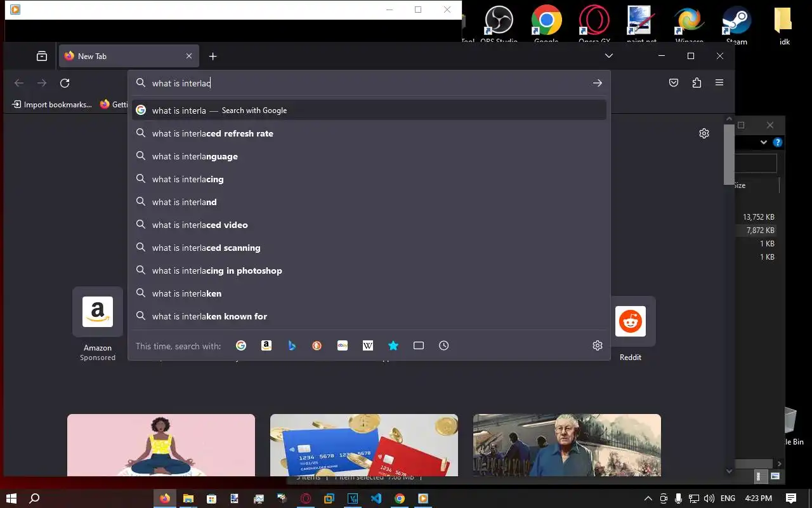Open the Chrome desktop shortcut
The width and height of the screenshot is (812, 508).
(546, 25)
